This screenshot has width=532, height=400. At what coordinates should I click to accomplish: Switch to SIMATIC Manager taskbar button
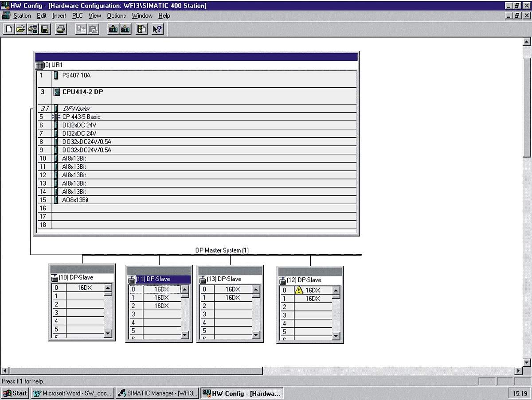(158, 393)
